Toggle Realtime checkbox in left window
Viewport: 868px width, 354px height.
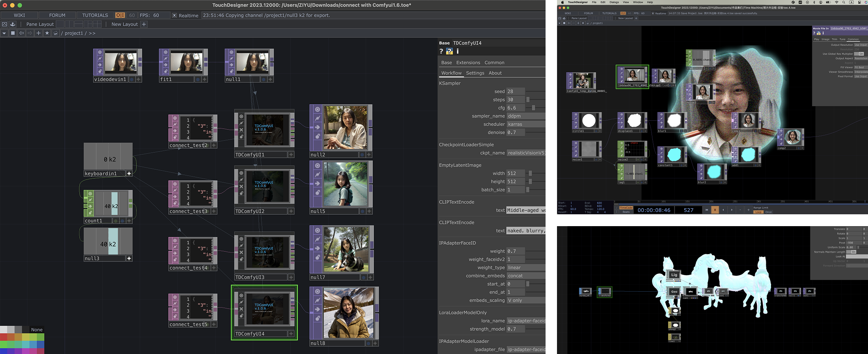pyautogui.click(x=174, y=15)
